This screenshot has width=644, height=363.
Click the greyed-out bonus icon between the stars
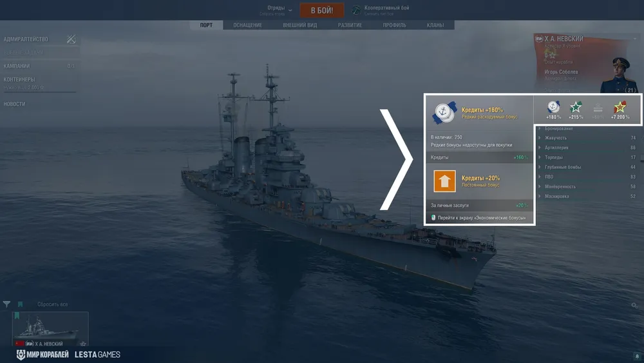point(598,108)
